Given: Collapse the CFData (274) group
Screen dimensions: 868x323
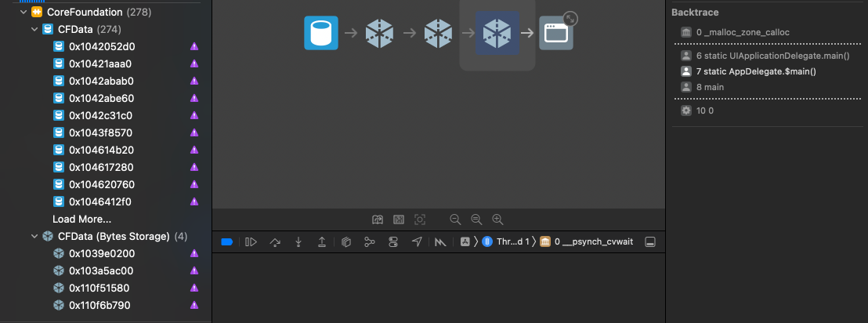Looking at the screenshot, I should [34, 30].
